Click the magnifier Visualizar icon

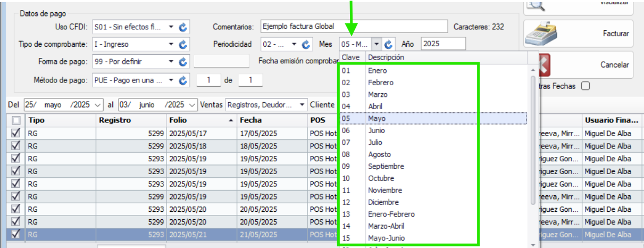click(x=537, y=5)
